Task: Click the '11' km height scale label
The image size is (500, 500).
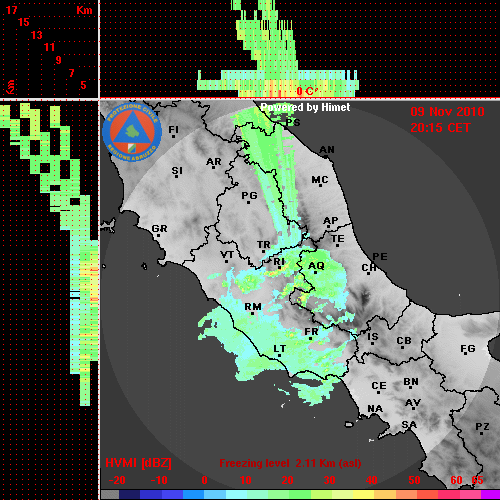Action: coord(49,47)
